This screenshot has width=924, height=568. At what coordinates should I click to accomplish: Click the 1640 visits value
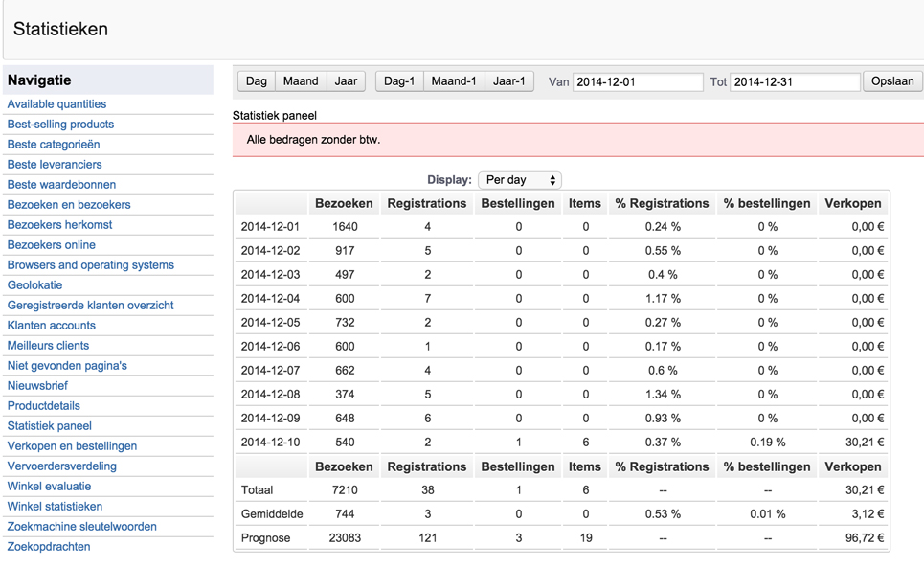click(x=345, y=227)
